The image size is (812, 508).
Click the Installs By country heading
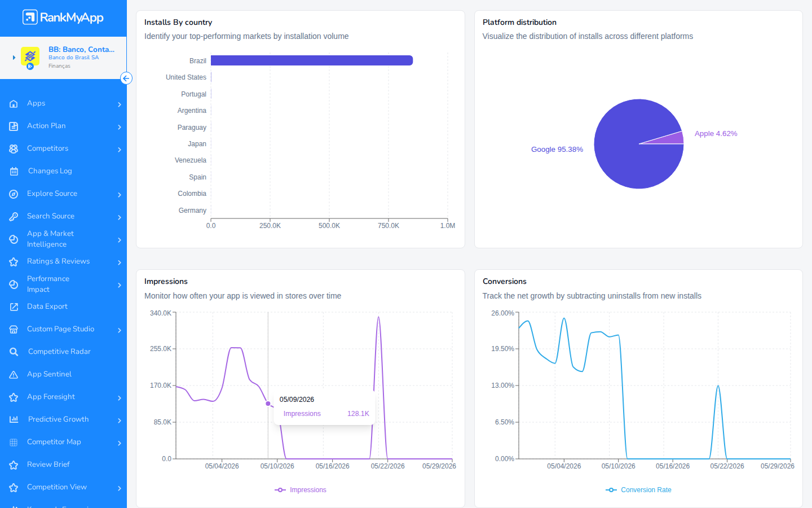tap(178, 23)
